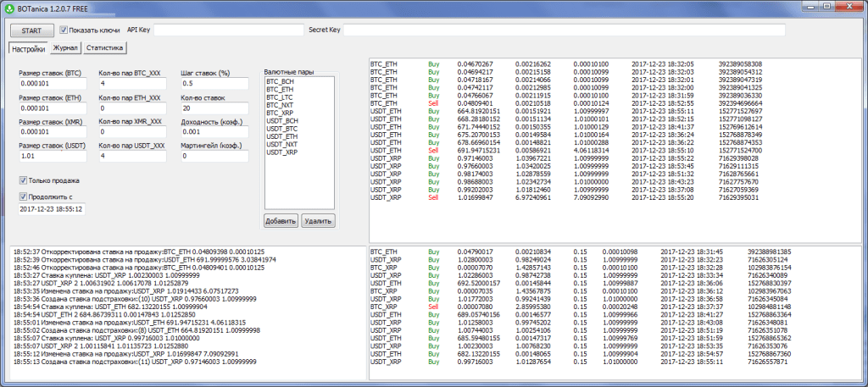Click the START button
Viewport: 868px width, 387px height.
(31, 30)
